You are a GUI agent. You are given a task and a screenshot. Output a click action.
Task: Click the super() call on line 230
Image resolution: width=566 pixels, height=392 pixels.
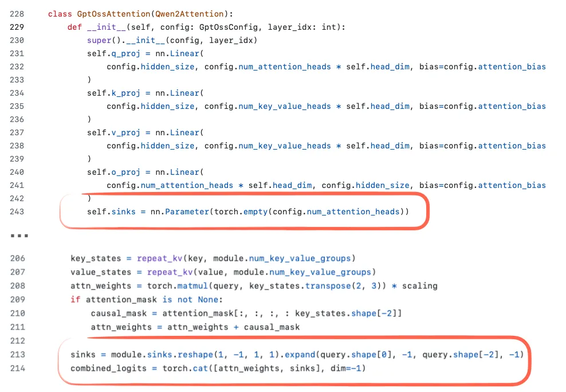[x=104, y=41]
